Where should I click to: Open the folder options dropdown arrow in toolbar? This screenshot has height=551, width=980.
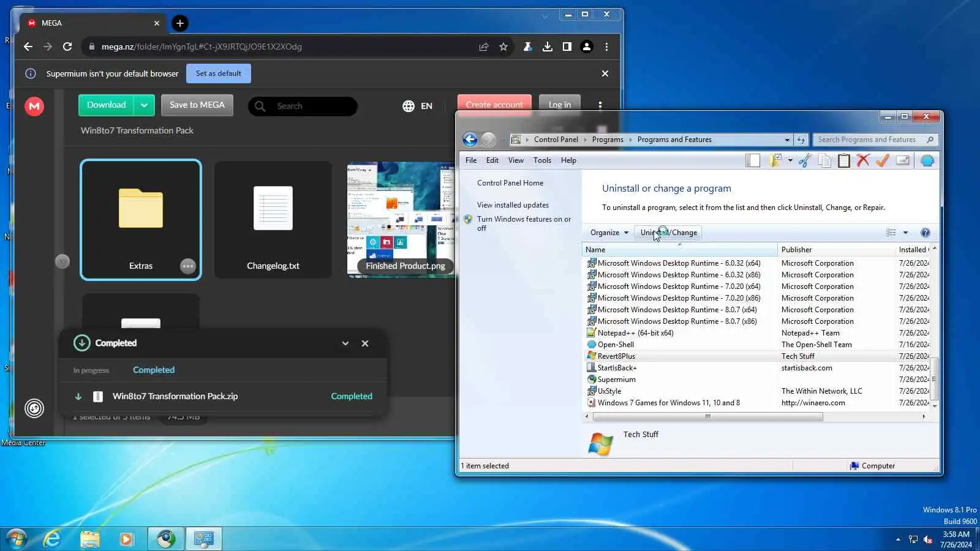click(790, 160)
